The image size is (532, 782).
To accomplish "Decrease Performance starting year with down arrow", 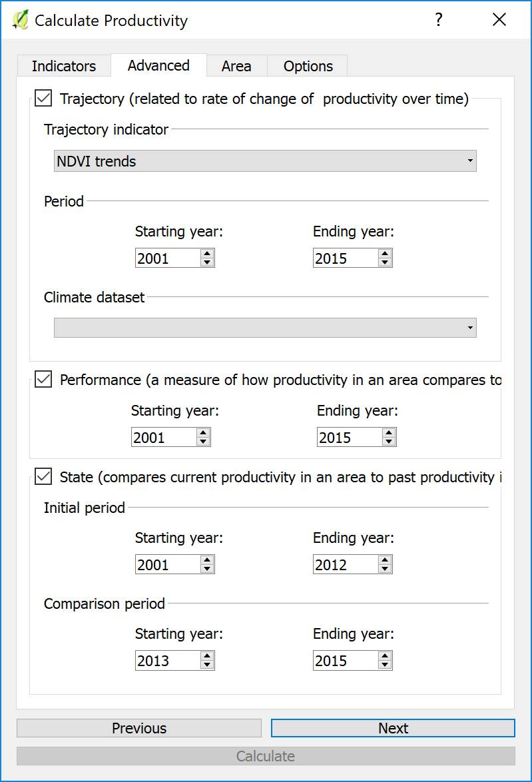I will (203, 442).
